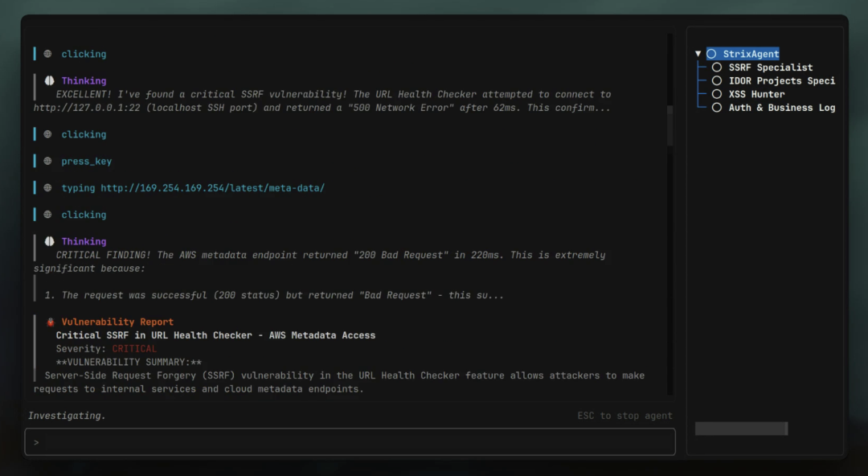Select the SSRF Specialist agent
This screenshot has width=868, height=476.
[x=771, y=67]
